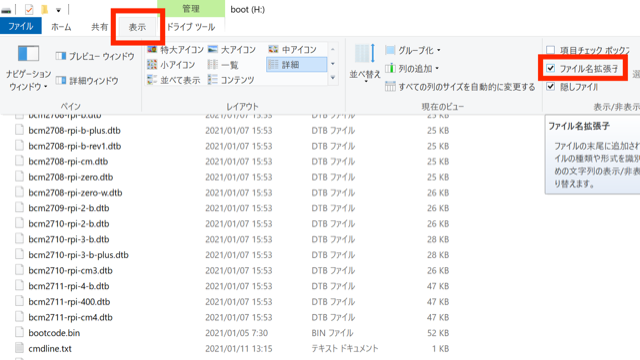
Task: Toggle the プレビュー ウィンドウ pane
Action: 95,56
